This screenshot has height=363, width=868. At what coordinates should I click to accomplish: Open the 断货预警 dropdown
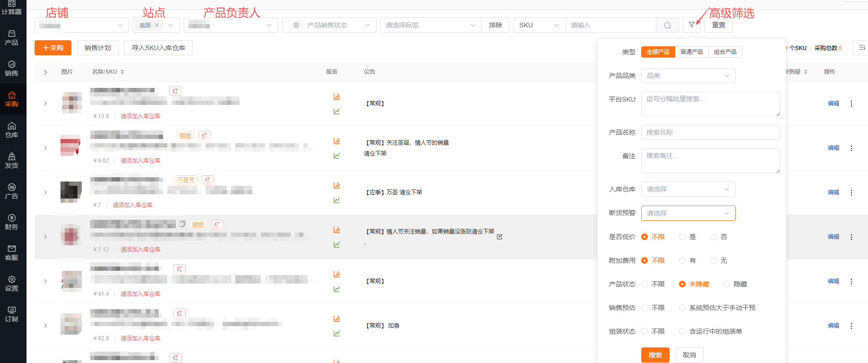pyautogui.click(x=688, y=213)
